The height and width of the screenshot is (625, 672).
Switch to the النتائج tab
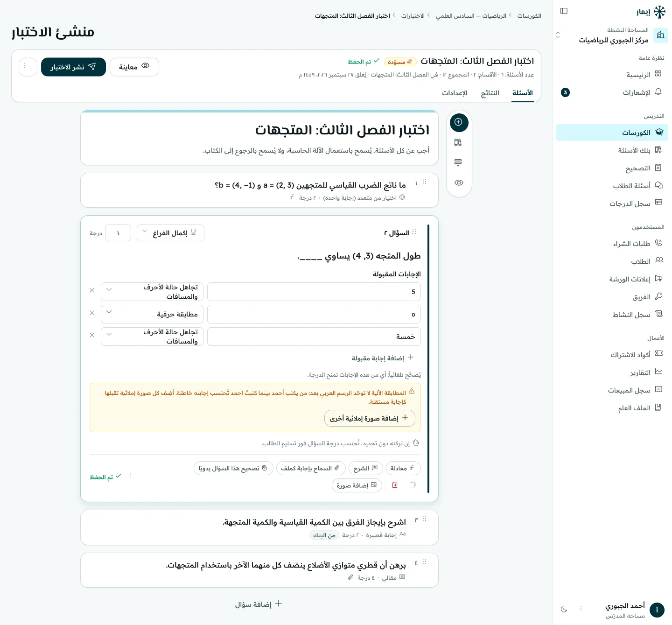click(490, 93)
